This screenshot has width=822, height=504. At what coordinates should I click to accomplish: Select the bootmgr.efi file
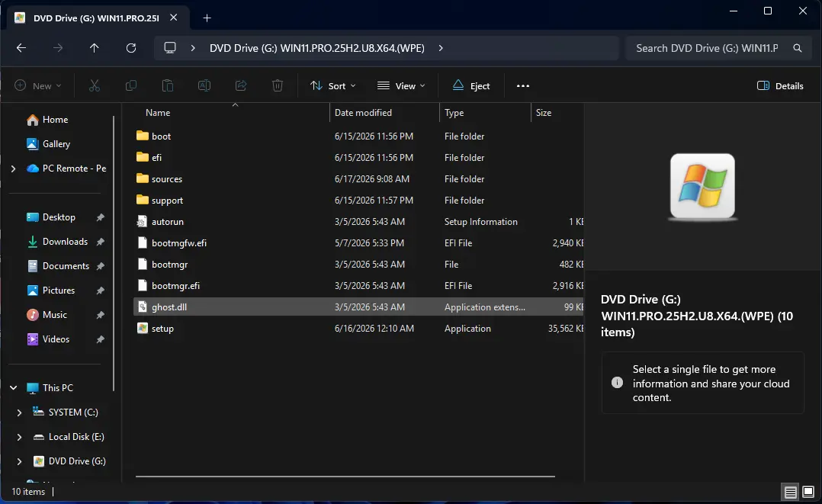pyautogui.click(x=358, y=286)
